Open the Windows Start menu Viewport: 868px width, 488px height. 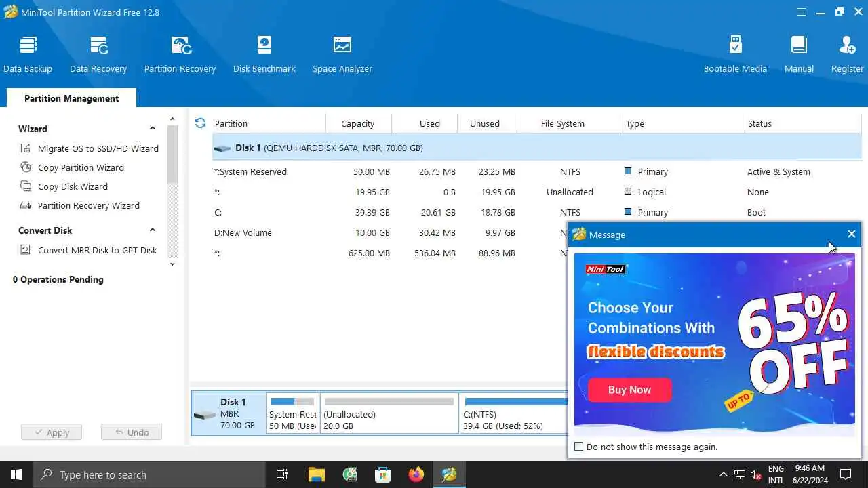coord(16,474)
